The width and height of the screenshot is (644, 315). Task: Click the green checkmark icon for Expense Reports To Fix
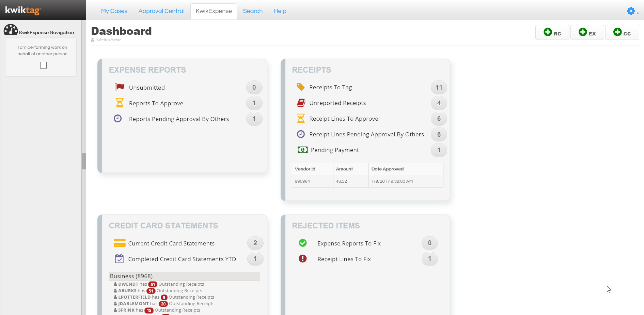coord(302,243)
